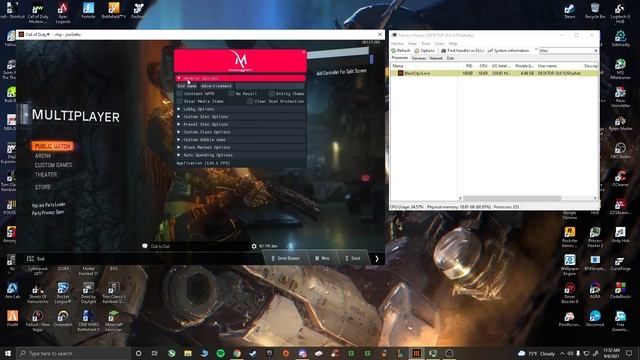Open the Windows Start menu
Viewport: 640px width, 360px height.
point(7,353)
